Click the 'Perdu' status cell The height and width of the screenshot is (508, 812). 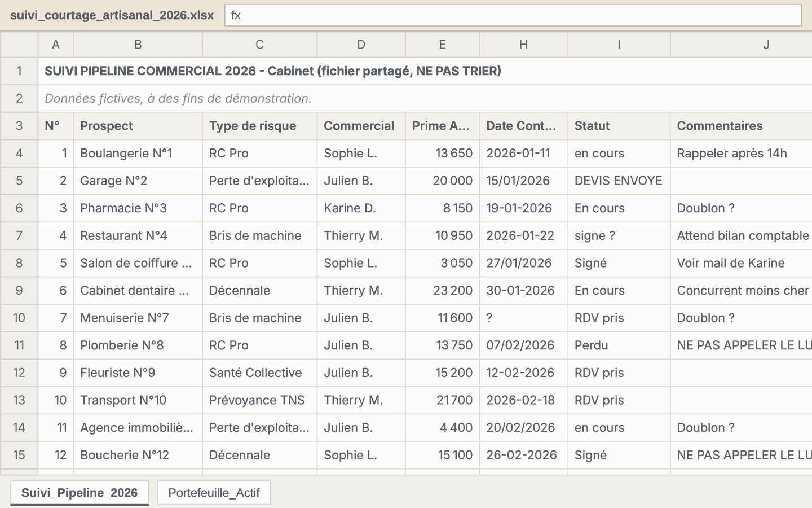(619, 345)
